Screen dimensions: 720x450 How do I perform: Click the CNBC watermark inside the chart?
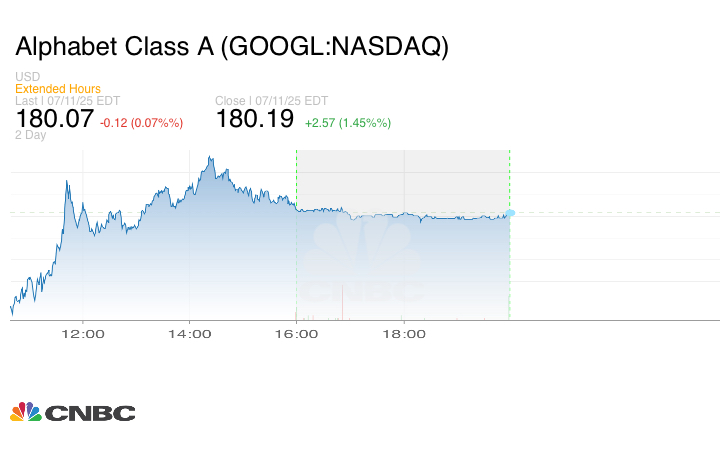point(363,262)
